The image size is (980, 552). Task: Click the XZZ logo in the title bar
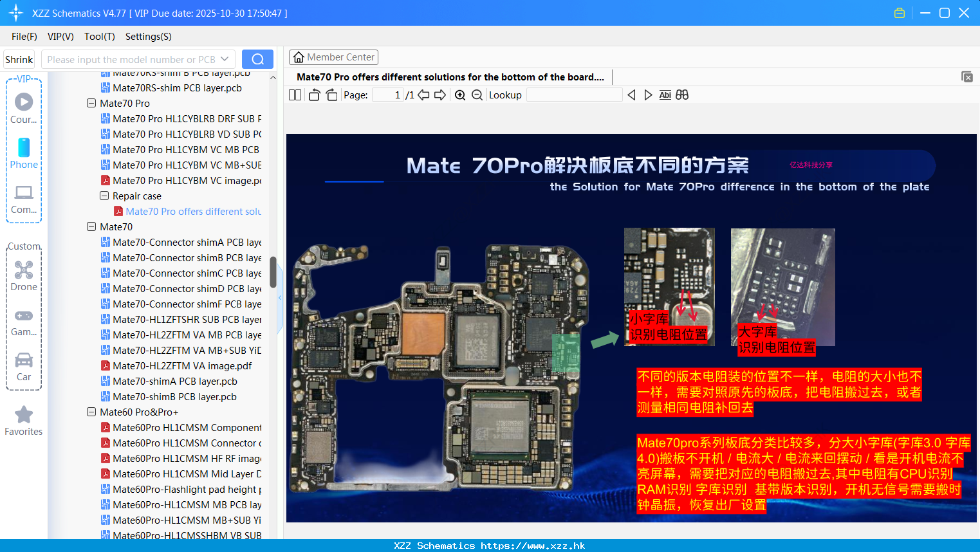tap(16, 13)
